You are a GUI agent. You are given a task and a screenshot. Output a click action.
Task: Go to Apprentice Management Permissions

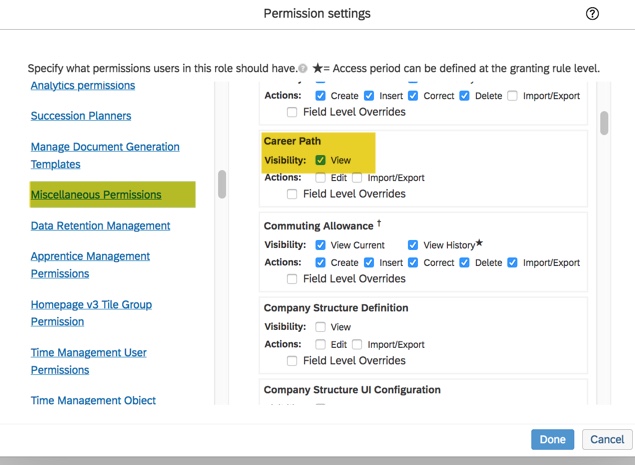pyautogui.click(x=90, y=265)
